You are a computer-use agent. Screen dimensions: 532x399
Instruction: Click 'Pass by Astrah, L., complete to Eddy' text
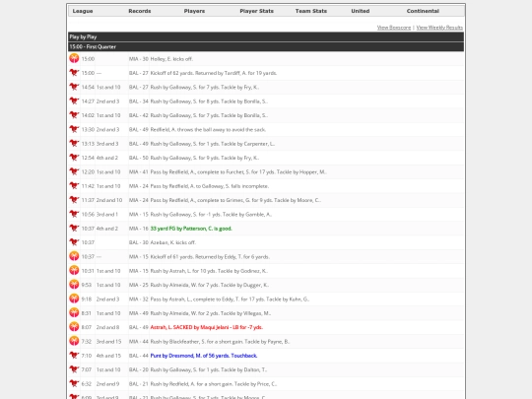click(230, 299)
